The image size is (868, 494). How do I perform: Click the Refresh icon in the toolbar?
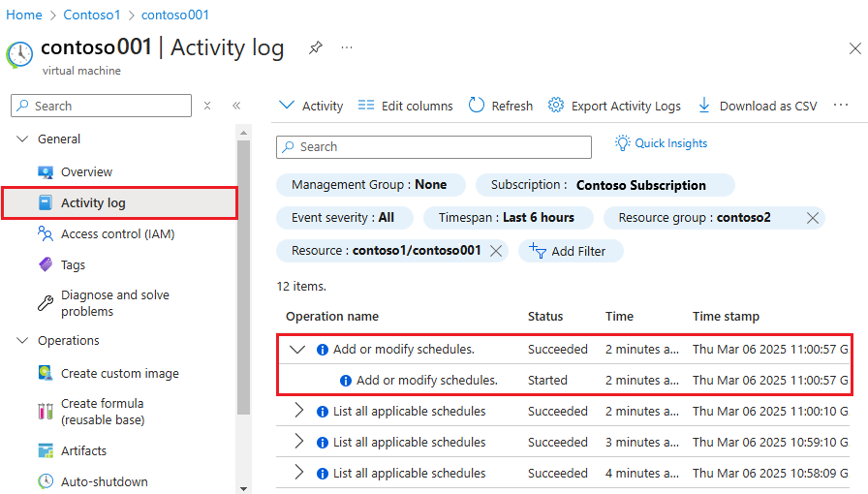point(477,106)
